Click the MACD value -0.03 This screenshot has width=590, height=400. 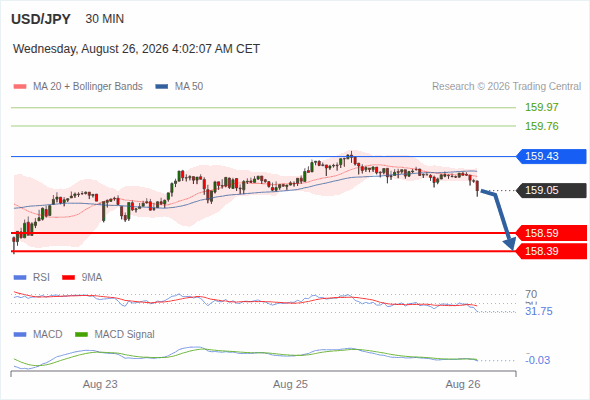(538, 360)
